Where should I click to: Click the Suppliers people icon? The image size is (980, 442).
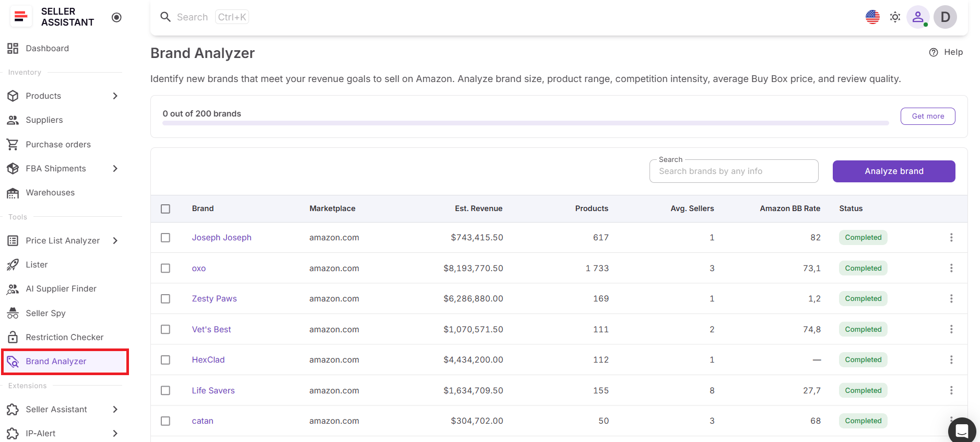[x=13, y=120]
